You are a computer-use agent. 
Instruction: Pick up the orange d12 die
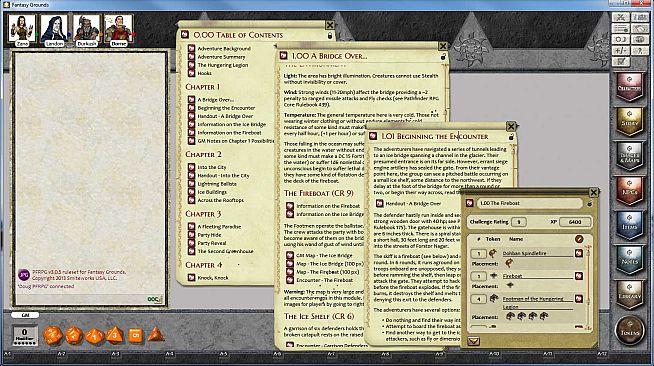74,335
